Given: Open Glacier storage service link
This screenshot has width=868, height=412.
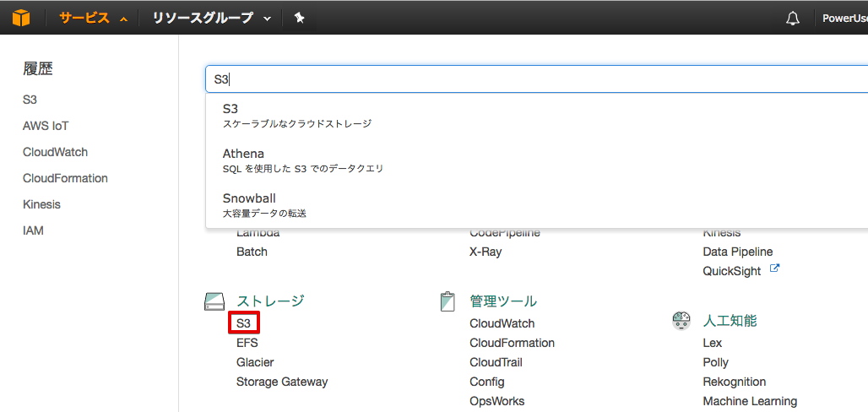Looking at the screenshot, I should tap(255, 362).
